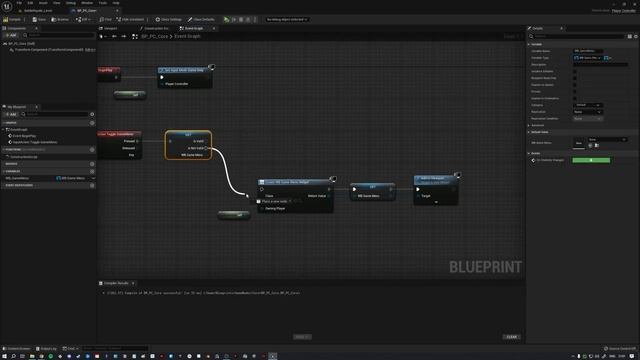Click the Compile button in toolbar
The height and width of the screenshot is (360, 640).
coord(12,19)
